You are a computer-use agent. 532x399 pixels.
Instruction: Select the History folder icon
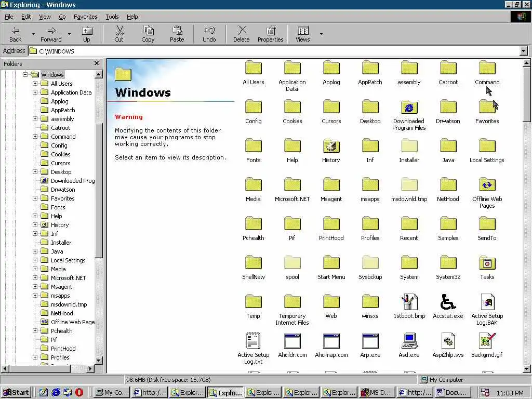[x=331, y=146]
